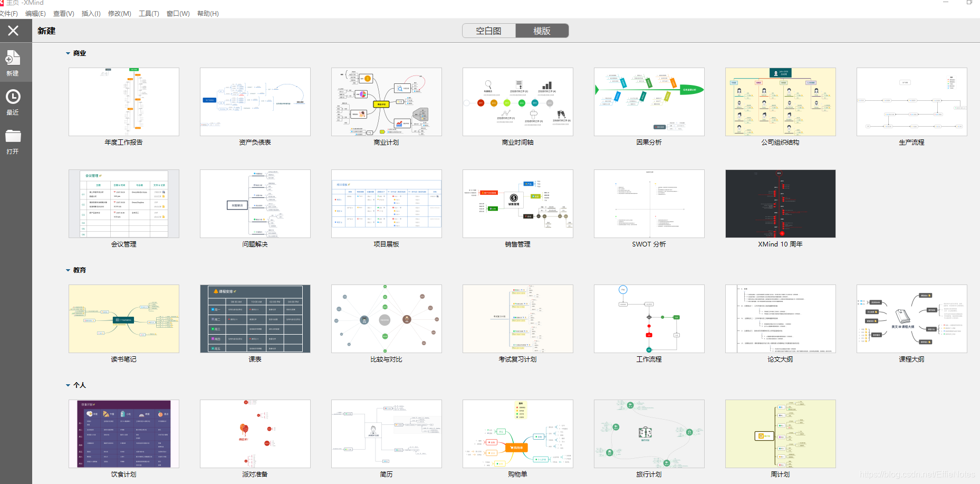980x484 pixels.
Task: Select the 公司组织结构 template thumbnail
Action: coord(781,102)
